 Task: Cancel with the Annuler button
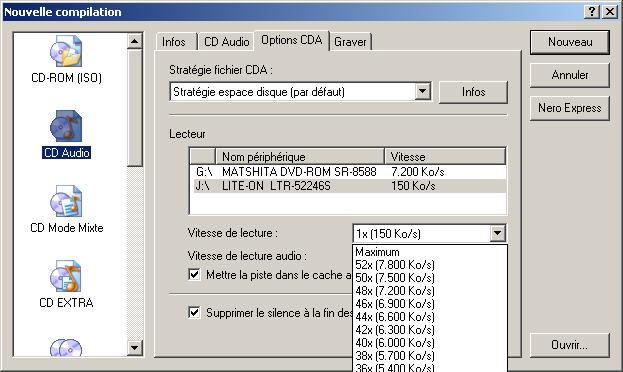point(570,75)
